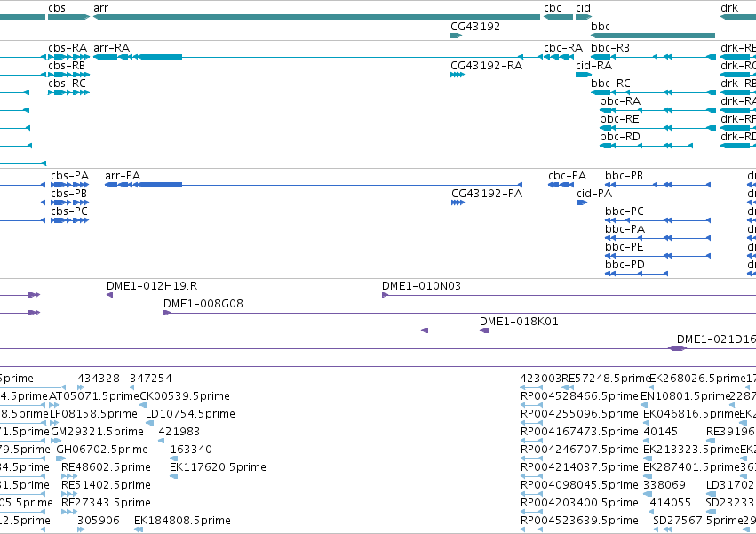The height and width of the screenshot is (534, 756).
Task: Select EST RE48602.5prime
Action: (69, 476)
